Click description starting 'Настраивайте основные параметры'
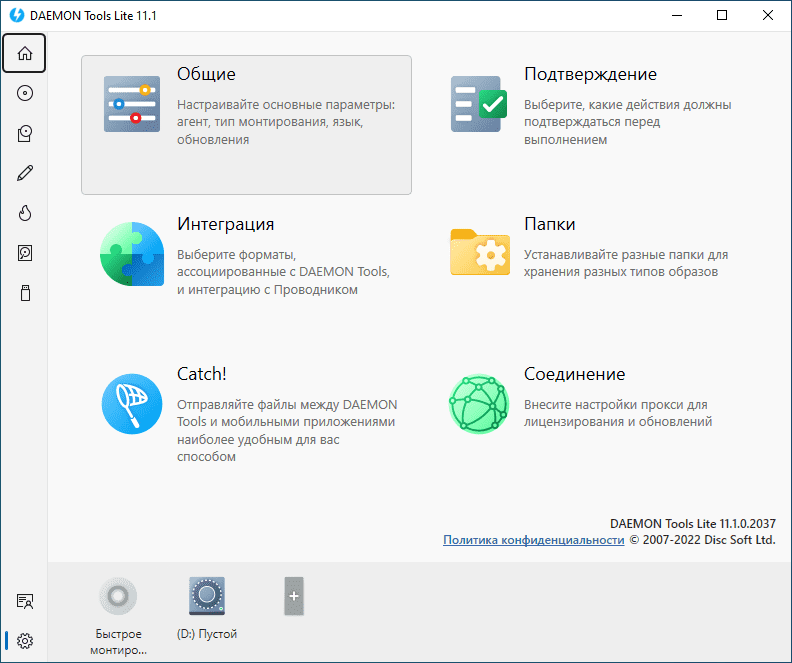Viewport: 792px width, 663px height. tap(286, 122)
